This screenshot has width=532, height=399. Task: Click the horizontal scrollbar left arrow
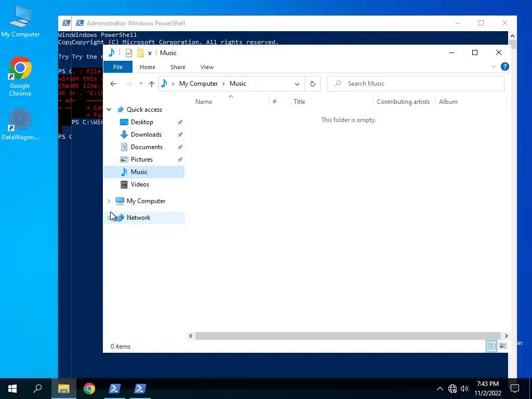tap(191, 336)
